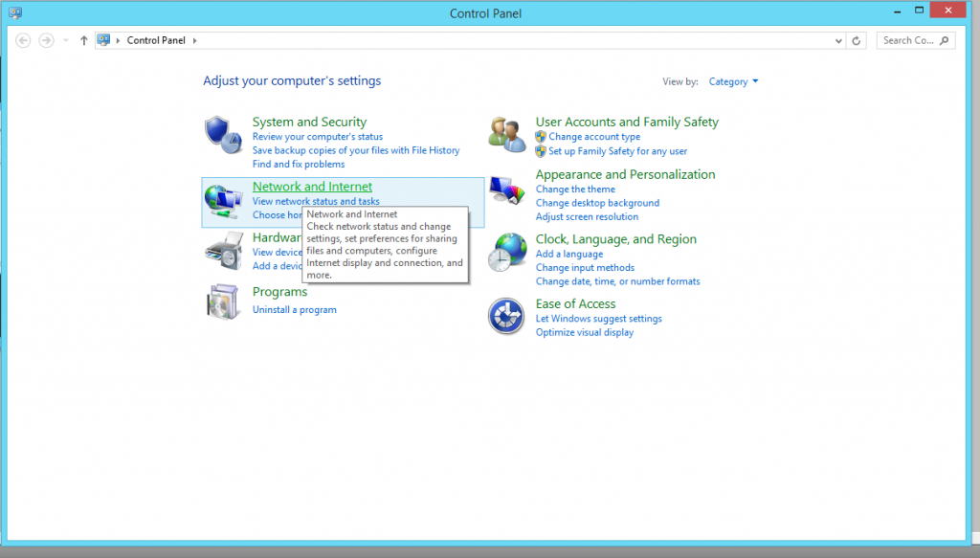Open the Network and Internet heading
Screen dimensions: 980x558
[312, 187]
